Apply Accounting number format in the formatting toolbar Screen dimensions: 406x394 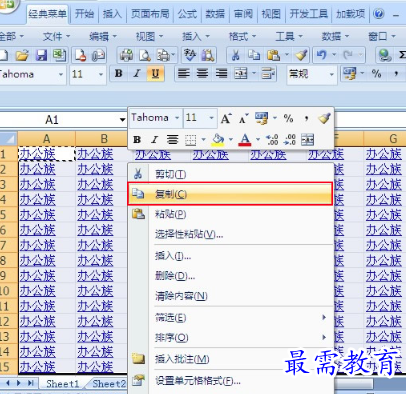click(x=349, y=74)
